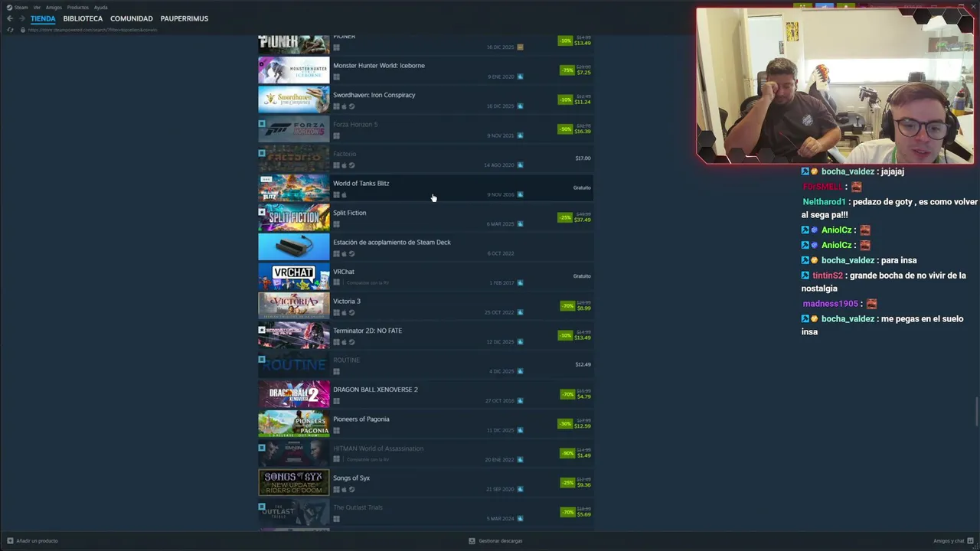Switch to the BIBLIOTECA tab
980x551 pixels.
[x=83, y=18]
